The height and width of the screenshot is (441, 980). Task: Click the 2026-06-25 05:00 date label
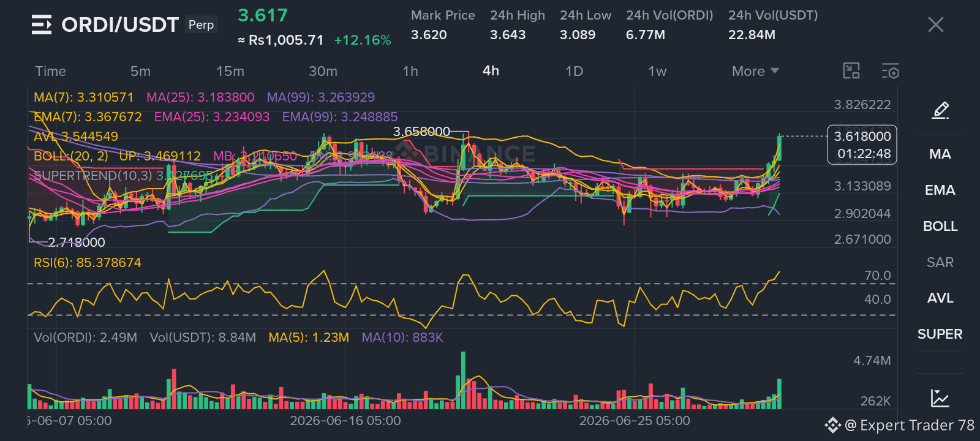pos(635,421)
